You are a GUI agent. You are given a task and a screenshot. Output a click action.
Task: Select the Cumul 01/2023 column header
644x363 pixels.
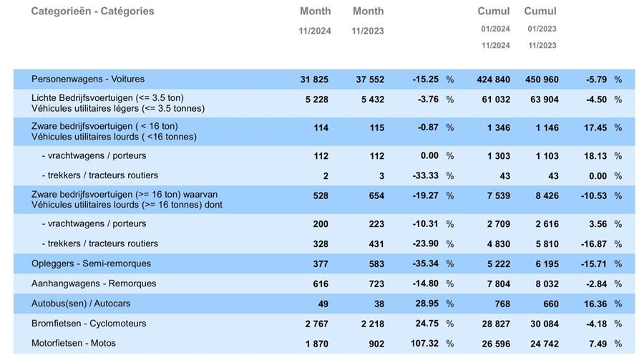[x=540, y=11]
